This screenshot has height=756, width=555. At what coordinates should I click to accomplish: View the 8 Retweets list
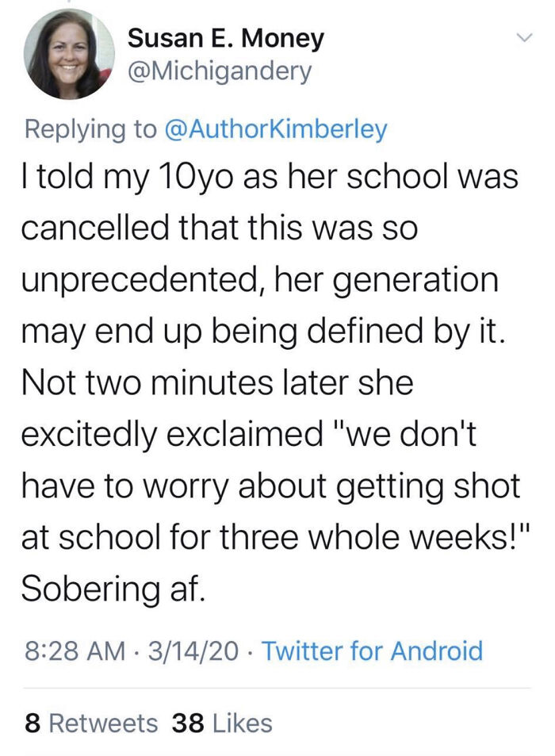[90, 723]
